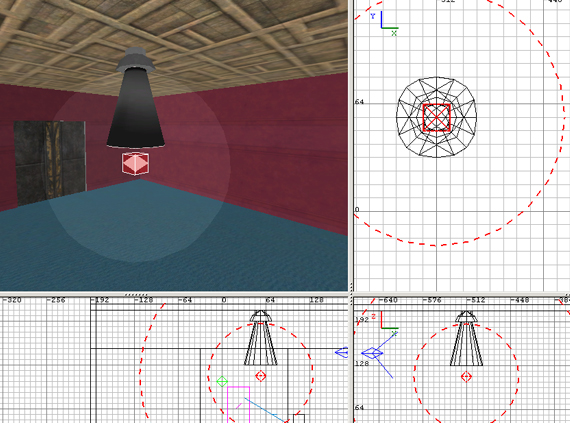This screenshot has width=570, height=423.
Task: Select the dark door on the left wall
Action: tap(50, 164)
